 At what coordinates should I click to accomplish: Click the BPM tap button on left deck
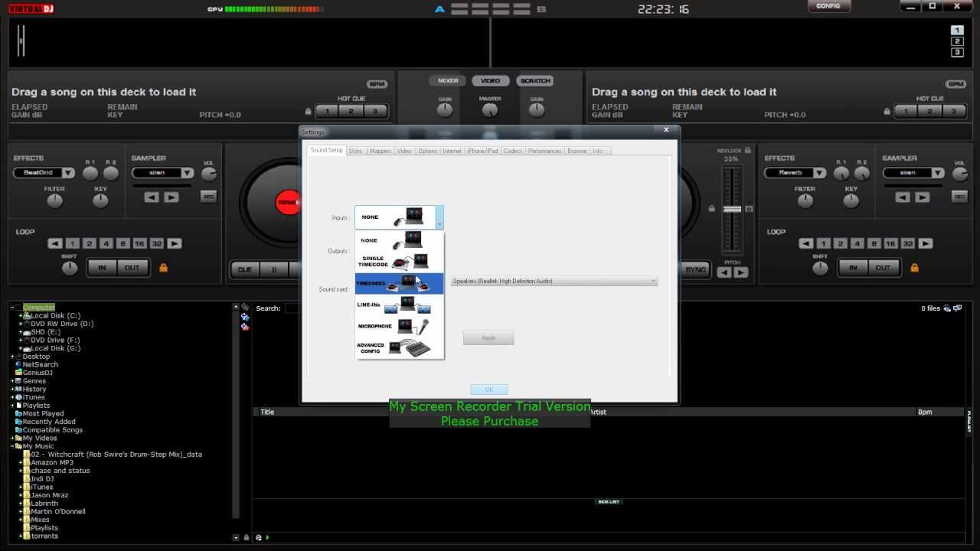point(377,84)
